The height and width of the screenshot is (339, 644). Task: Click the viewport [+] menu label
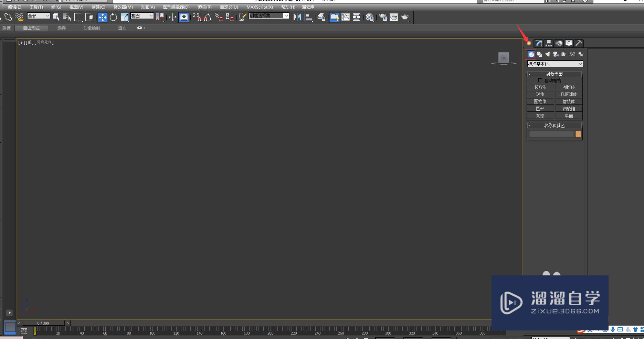tap(21, 42)
